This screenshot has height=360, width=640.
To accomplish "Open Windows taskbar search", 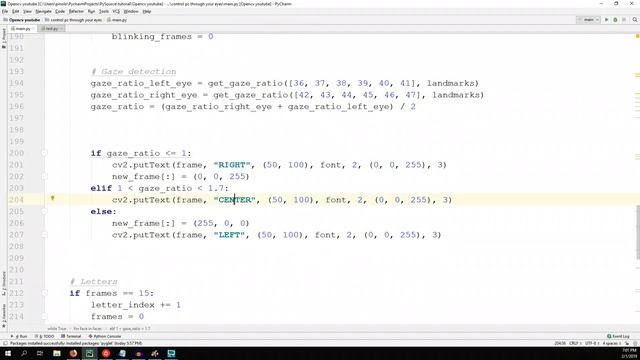I will (x=24, y=353).
